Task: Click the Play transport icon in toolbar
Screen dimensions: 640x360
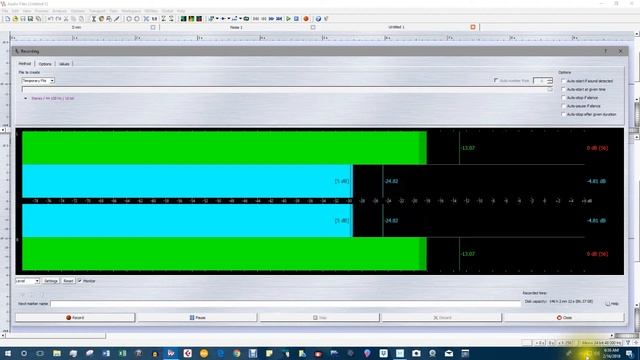Action: [x=289, y=19]
